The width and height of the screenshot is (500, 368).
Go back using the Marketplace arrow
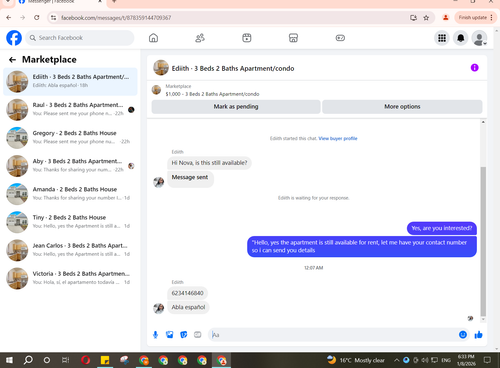click(12, 60)
